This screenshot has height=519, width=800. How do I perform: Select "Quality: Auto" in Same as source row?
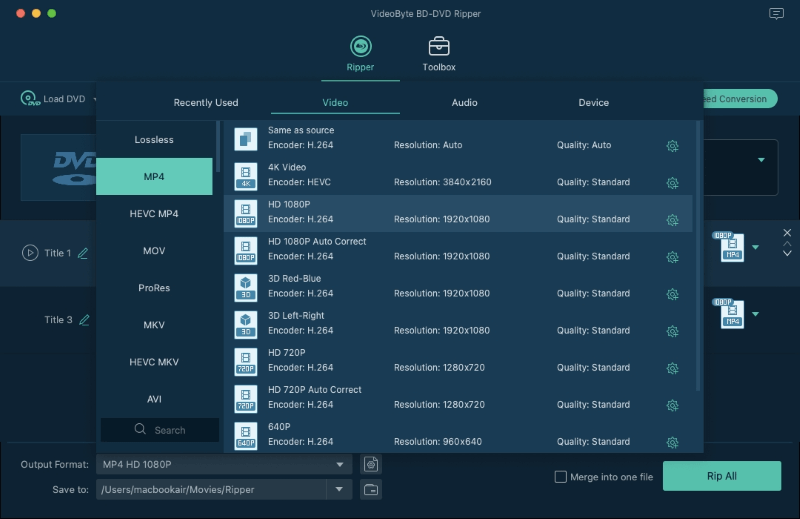coord(584,145)
